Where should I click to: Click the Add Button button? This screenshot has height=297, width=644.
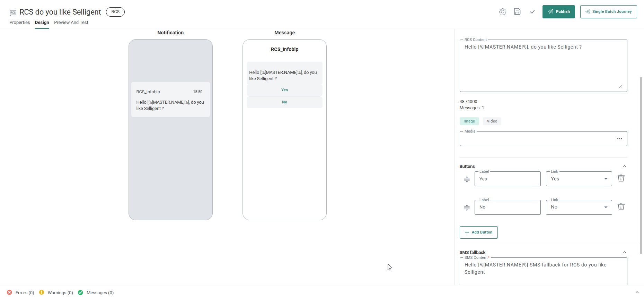coord(478,232)
